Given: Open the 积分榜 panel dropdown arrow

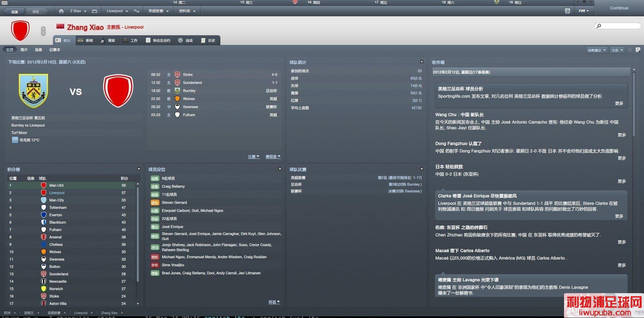Looking at the screenshot, I should point(139,169).
